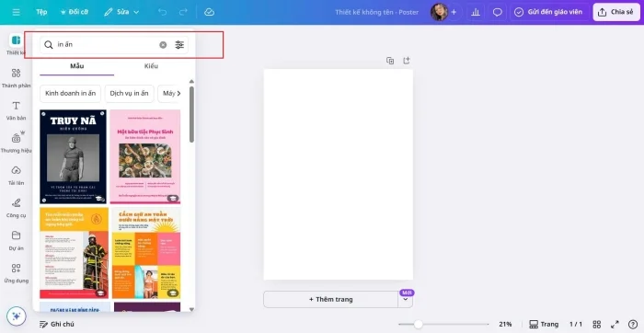Screen dimensions: 644x333
Task: Open the user profile avatar
Action: 438,12
